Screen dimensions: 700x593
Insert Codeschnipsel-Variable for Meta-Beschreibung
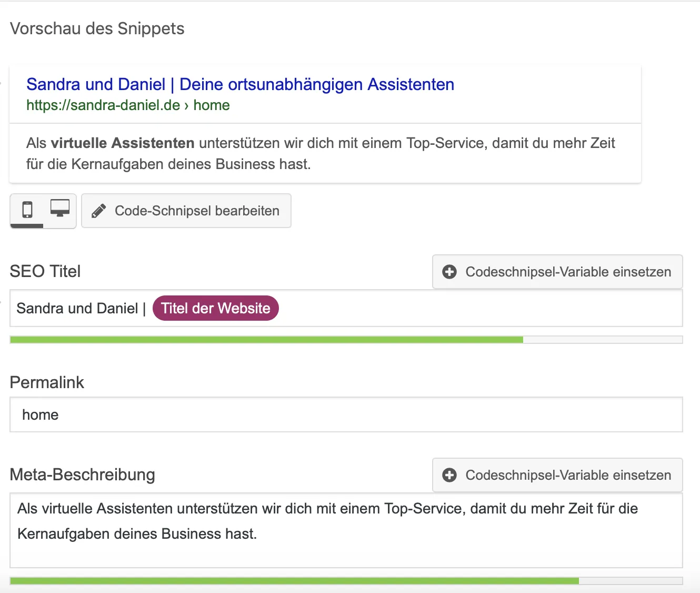[x=557, y=475]
